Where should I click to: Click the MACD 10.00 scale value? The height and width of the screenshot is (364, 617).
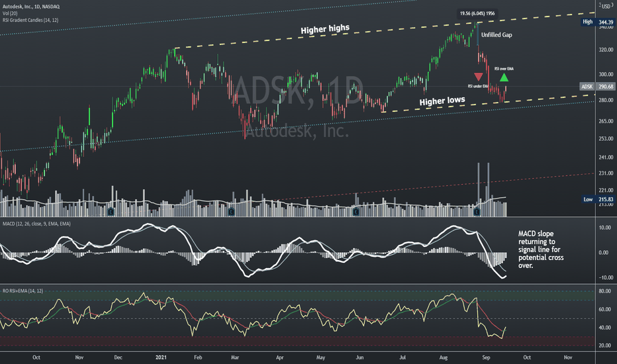(x=605, y=228)
